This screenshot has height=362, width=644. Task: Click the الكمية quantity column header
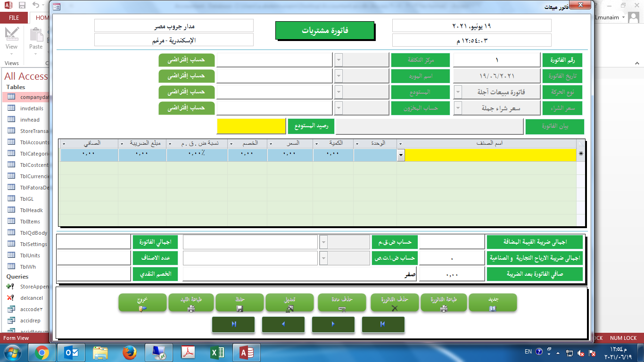[333, 143]
